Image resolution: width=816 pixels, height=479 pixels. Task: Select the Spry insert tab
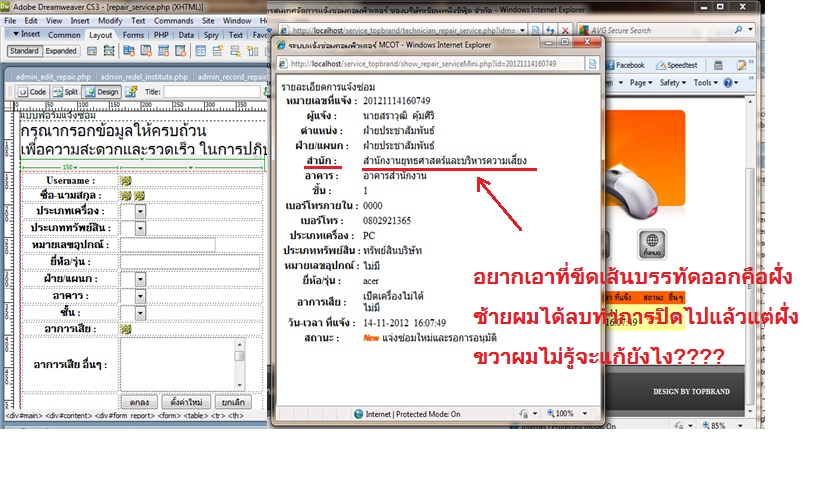point(211,35)
